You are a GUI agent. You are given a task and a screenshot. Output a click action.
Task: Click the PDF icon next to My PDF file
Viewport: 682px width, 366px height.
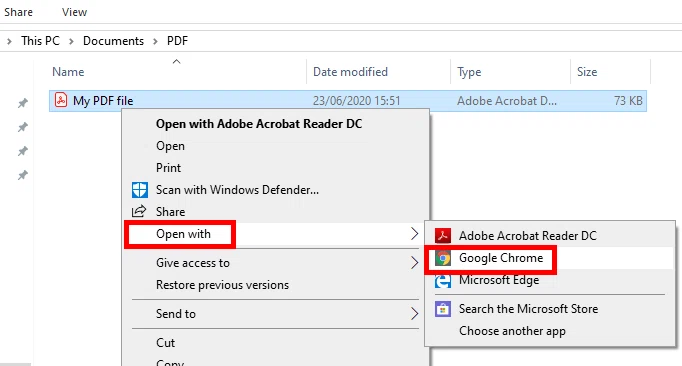click(61, 100)
